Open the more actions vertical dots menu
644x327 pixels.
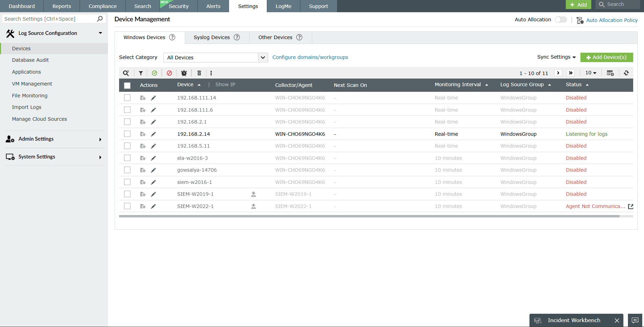[212, 73]
